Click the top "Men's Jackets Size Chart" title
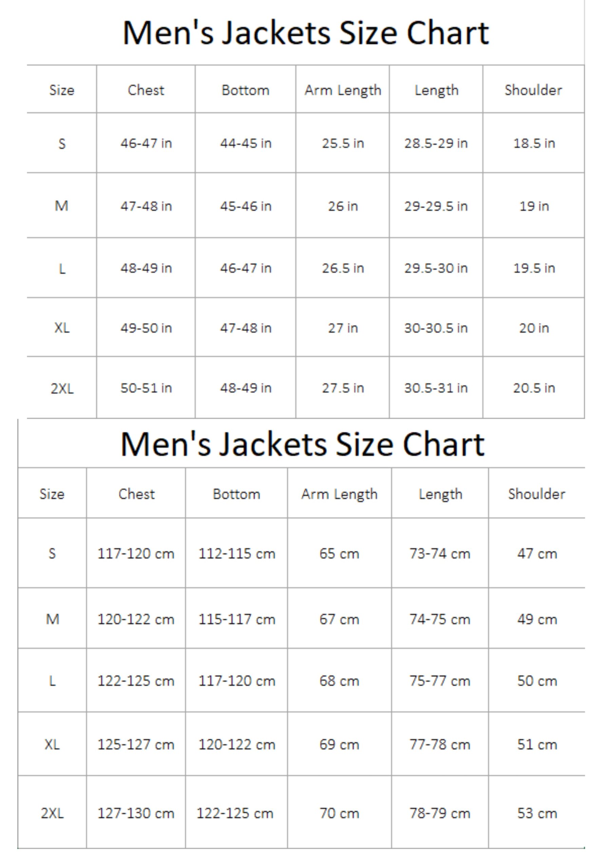614x868 pixels. pyautogui.click(x=306, y=33)
